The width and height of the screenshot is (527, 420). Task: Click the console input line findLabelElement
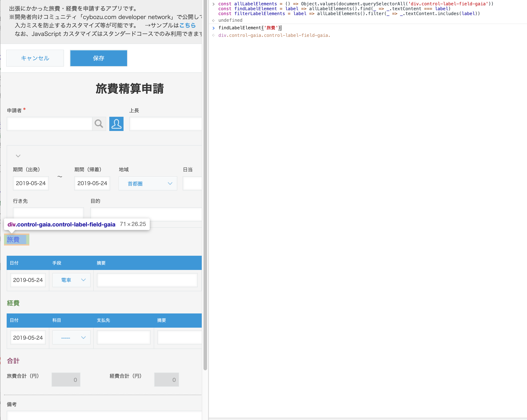pos(249,28)
